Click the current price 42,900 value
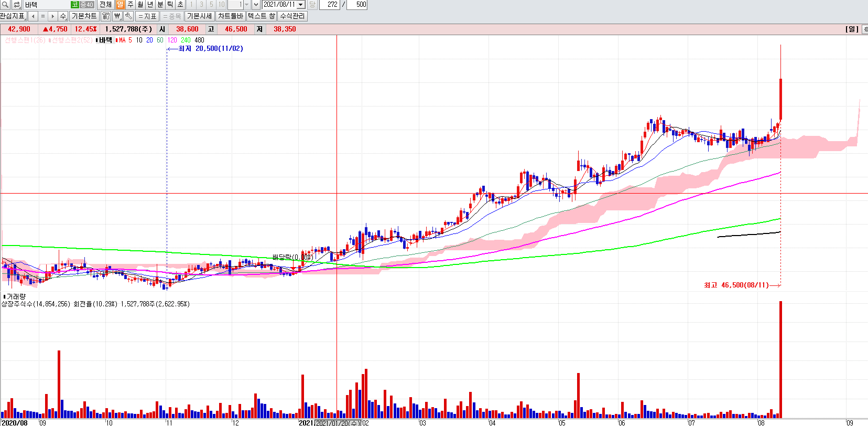This screenshot has height=426, width=868. [x=19, y=29]
